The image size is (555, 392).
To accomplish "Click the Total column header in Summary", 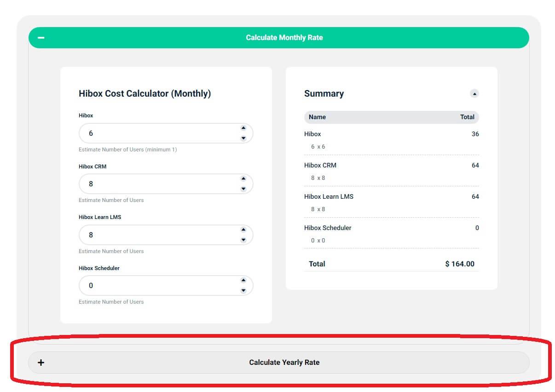I will [467, 117].
